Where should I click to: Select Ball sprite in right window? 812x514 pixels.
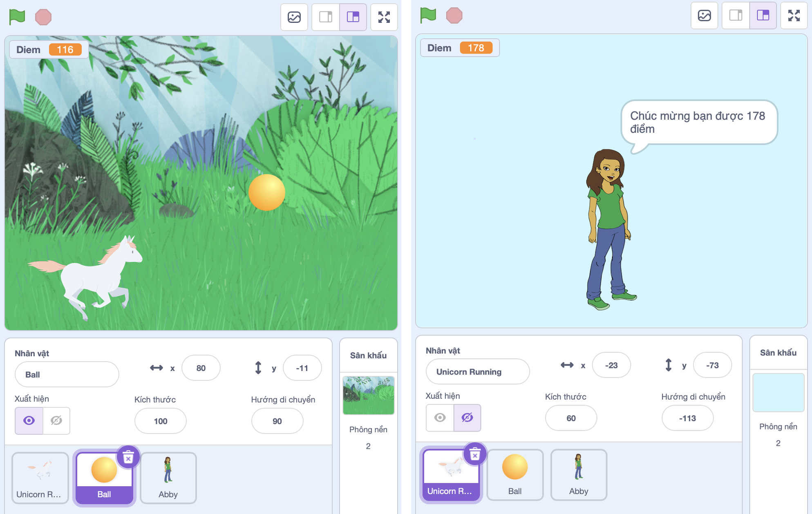515,475
